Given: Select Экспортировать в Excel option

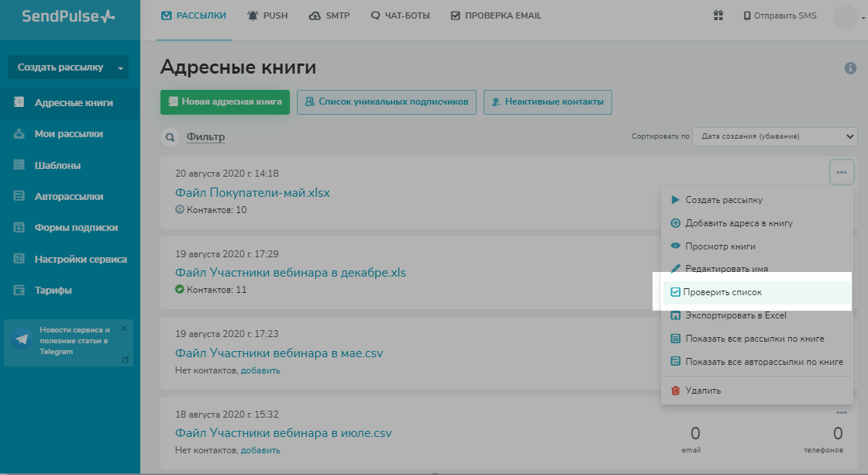Looking at the screenshot, I should click(x=756, y=315).
